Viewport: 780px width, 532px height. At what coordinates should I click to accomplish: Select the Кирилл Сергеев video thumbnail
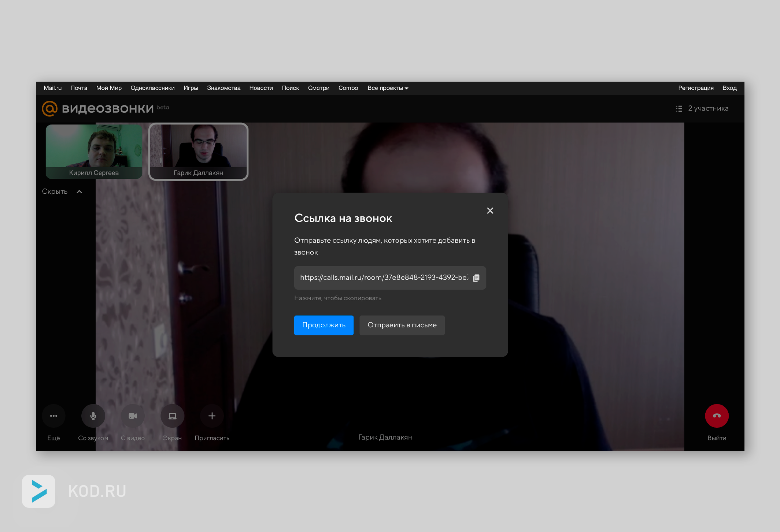pyautogui.click(x=94, y=152)
